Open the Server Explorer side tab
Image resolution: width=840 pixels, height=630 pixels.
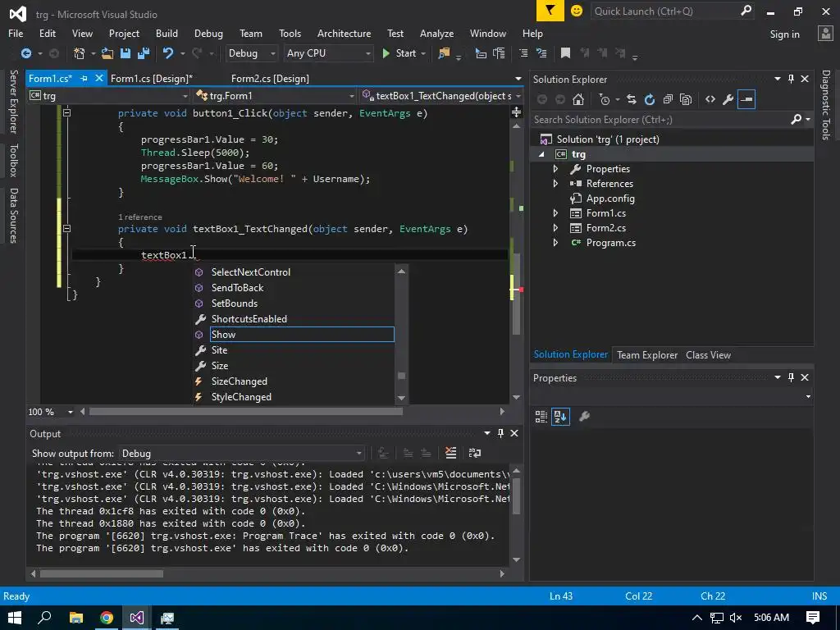(14, 102)
